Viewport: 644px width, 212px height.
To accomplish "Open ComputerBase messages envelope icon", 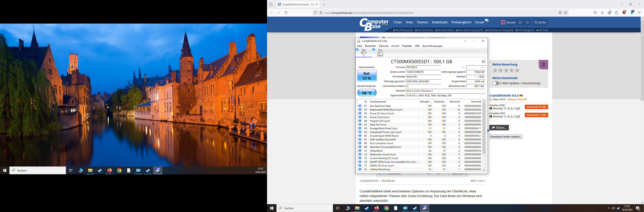I will click(520, 23).
